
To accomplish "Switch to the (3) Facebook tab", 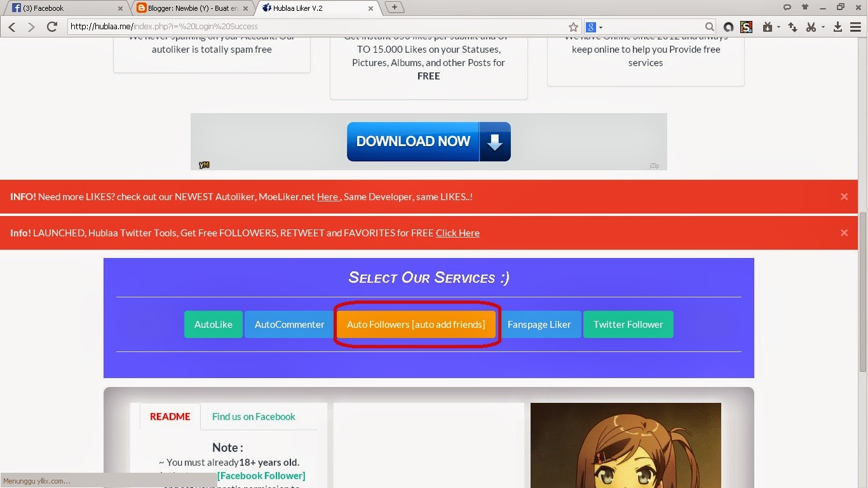I will 67,8.
